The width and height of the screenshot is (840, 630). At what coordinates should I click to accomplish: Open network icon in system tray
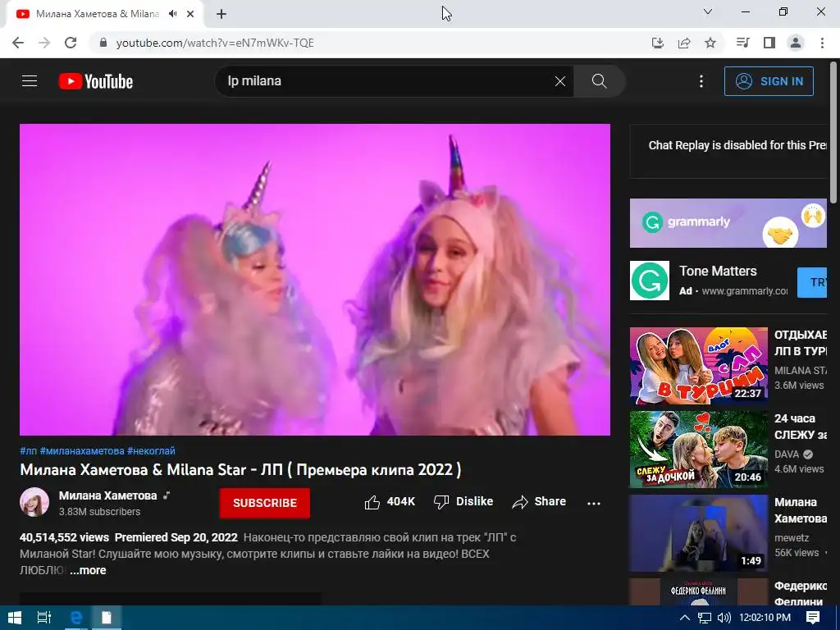(705, 618)
